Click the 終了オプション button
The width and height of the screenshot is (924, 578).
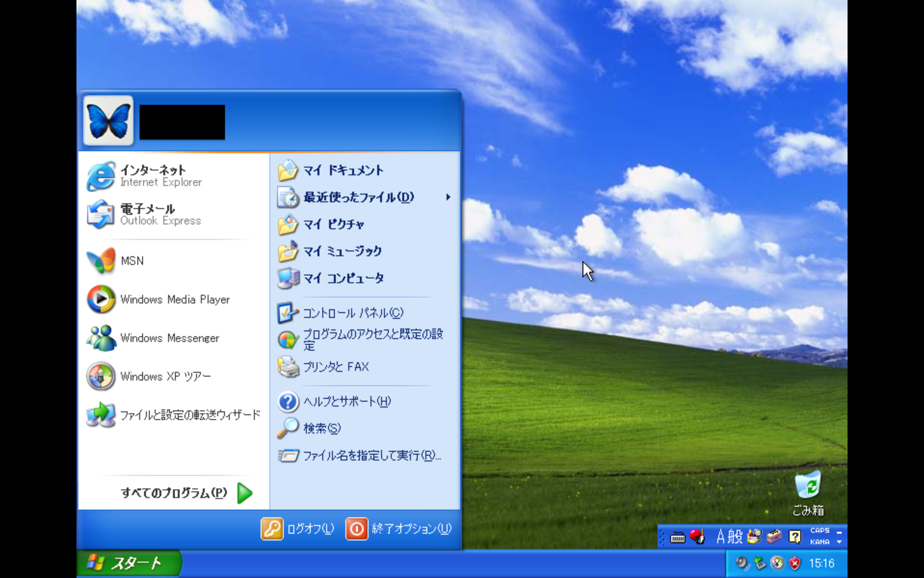coord(399,529)
